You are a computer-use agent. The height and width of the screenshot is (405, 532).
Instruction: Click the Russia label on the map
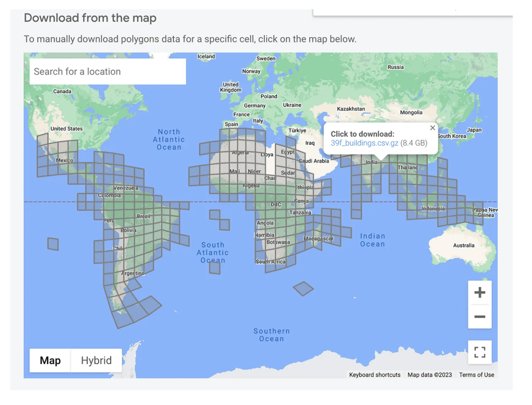(x=395, y=67)
